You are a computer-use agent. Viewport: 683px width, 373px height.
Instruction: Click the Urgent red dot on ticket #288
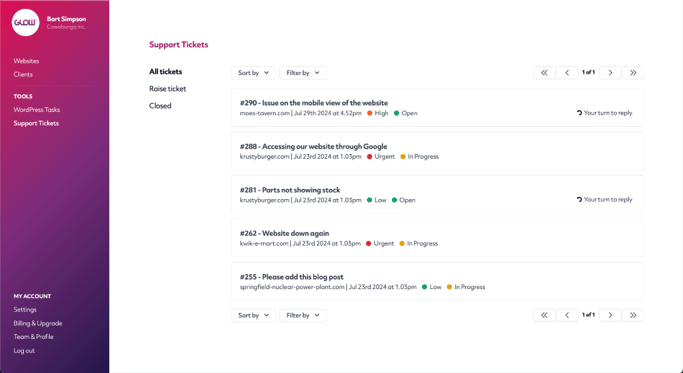(369, 156)
